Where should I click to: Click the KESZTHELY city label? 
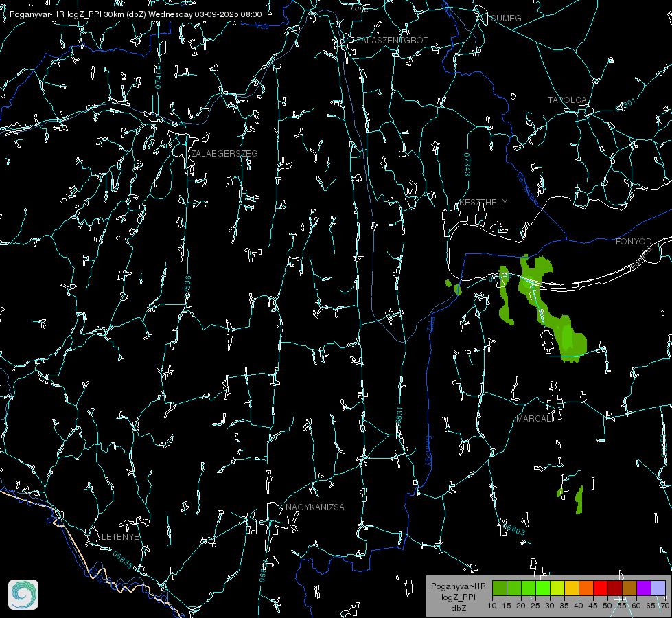click(483, 202)
